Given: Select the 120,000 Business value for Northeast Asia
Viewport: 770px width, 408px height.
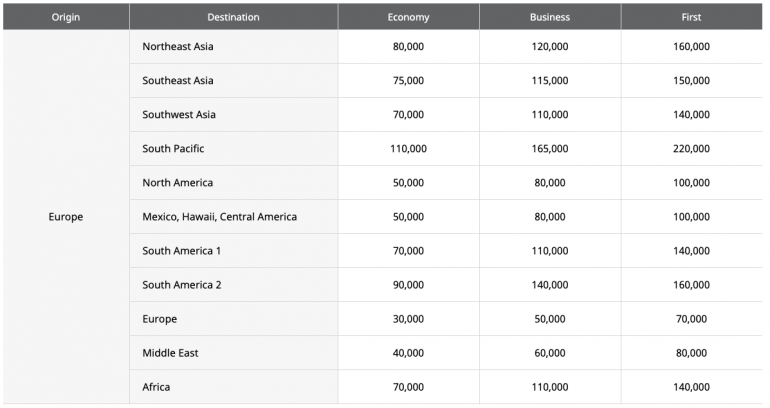Looking at the screenshot, I should tap(550, 47).
